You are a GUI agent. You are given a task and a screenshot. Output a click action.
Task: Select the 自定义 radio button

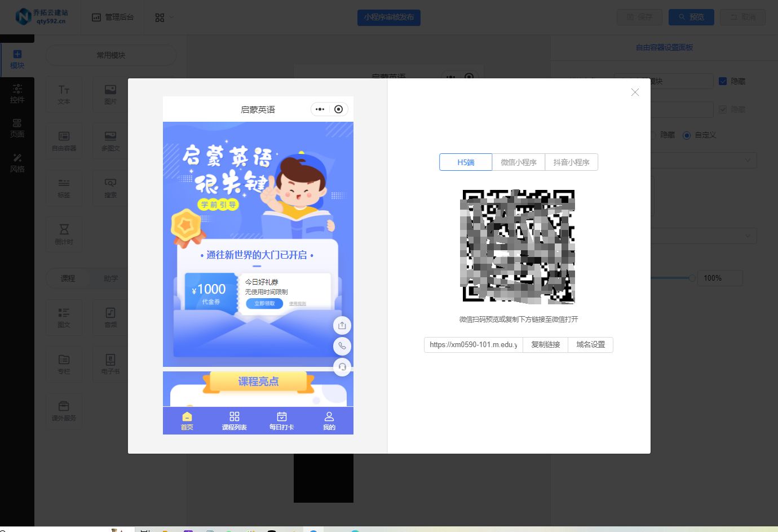687,135
